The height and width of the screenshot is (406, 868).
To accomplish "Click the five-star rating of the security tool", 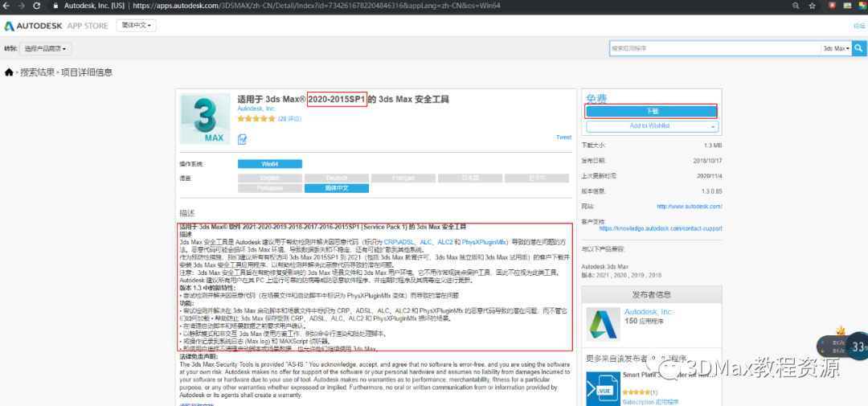I will (256, 118).
